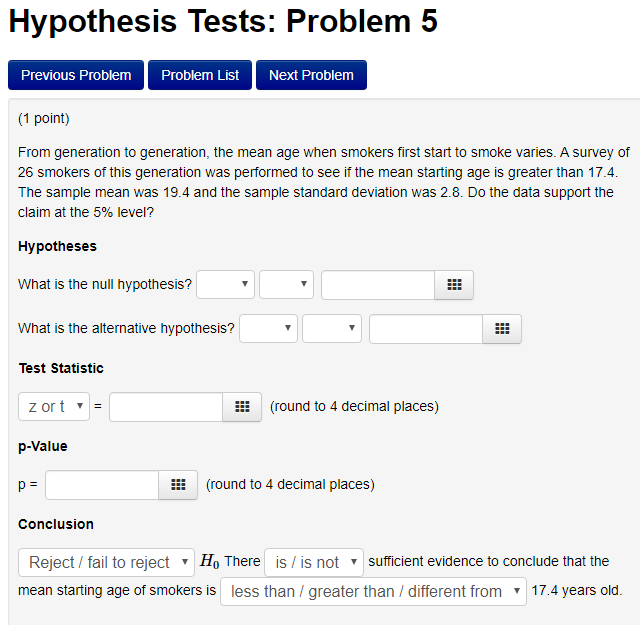Screen dimensions: 640x625
Task: Go to Next Problem
Action: [311, 75]
